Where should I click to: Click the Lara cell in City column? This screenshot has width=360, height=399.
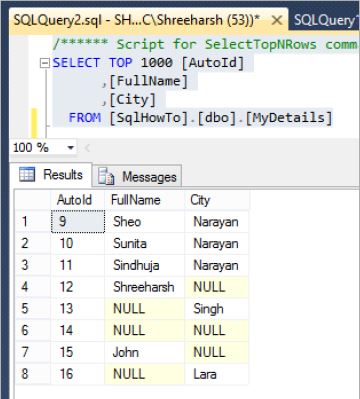216,374
